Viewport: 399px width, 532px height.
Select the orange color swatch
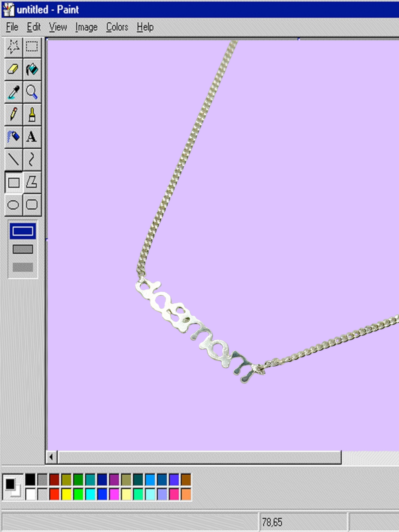[x=186, y=494]
